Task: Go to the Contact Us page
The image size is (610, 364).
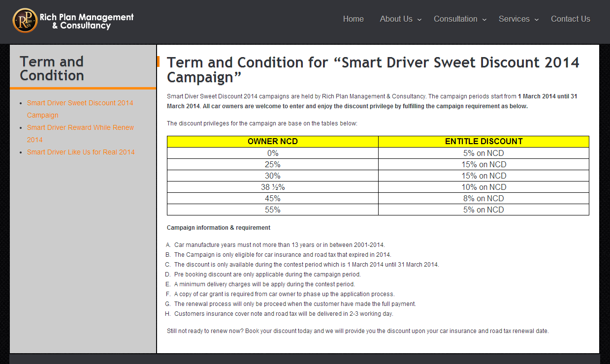Action: pos(571,19)
